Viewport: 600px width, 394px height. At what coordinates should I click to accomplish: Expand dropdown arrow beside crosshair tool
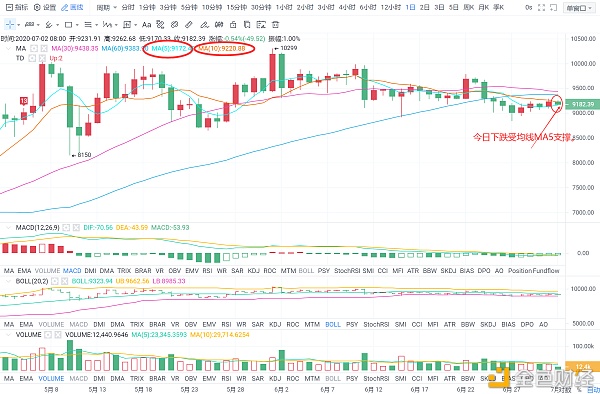[x=18, y=25]
